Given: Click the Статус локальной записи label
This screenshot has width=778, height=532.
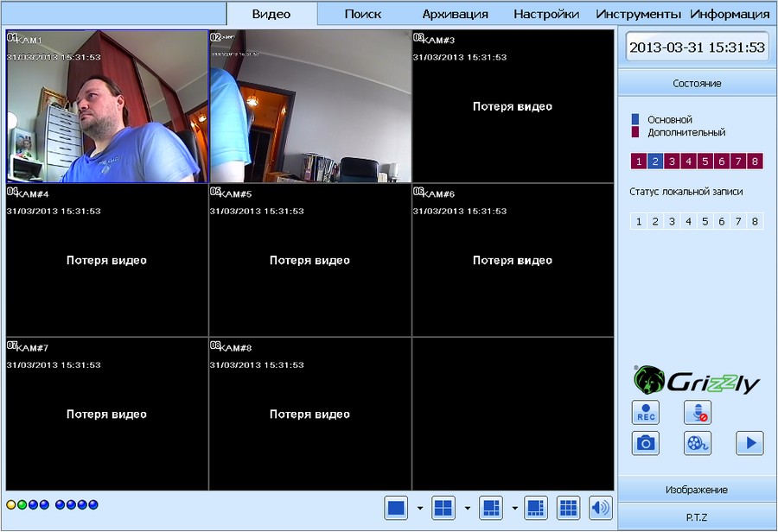Looking at the screenshot, I should coord(686,192).
